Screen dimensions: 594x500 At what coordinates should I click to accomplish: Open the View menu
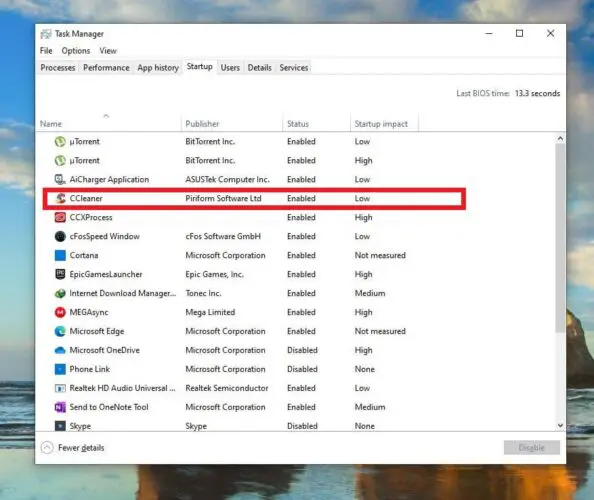click(108, 51)
